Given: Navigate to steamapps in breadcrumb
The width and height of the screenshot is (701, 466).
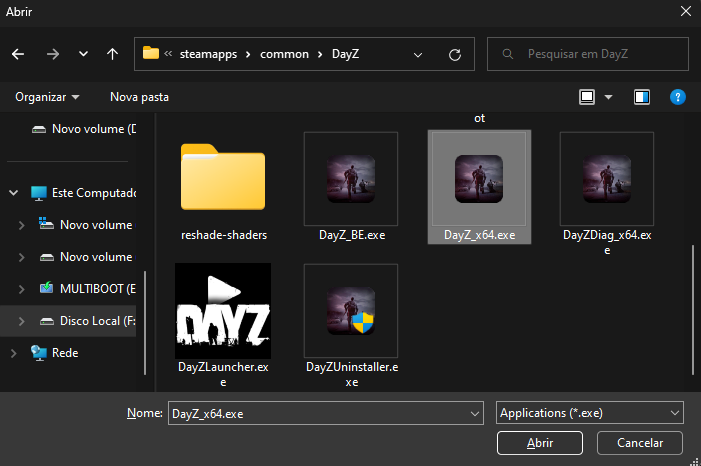Looking at the screenshot, I should tap(208, 54).
